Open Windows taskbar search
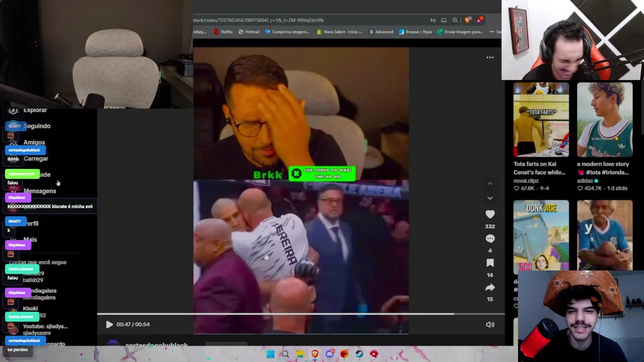The width and height of the screenshot is (644, 362). click(x=285, y=354)
